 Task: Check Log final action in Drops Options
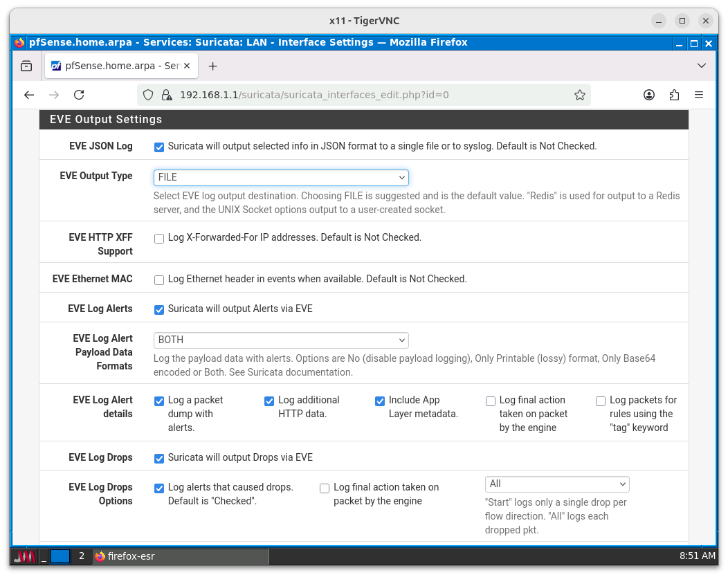(325, 488)
